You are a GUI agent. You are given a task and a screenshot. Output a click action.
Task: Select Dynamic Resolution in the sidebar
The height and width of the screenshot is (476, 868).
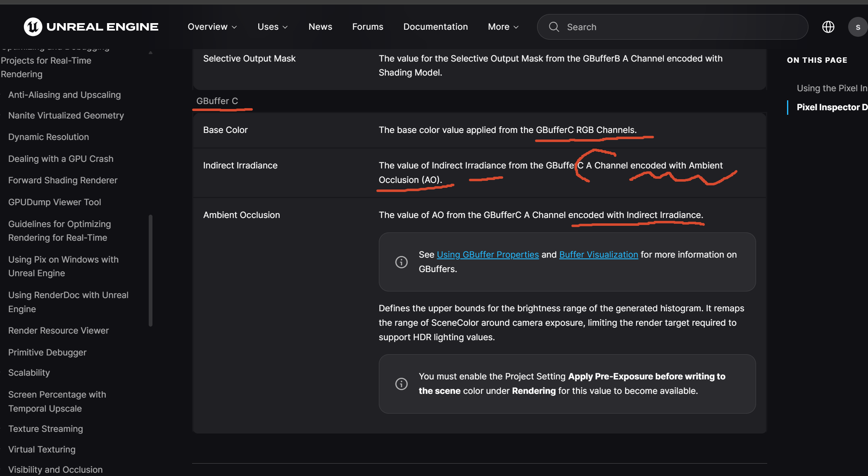tap(49, 137)
